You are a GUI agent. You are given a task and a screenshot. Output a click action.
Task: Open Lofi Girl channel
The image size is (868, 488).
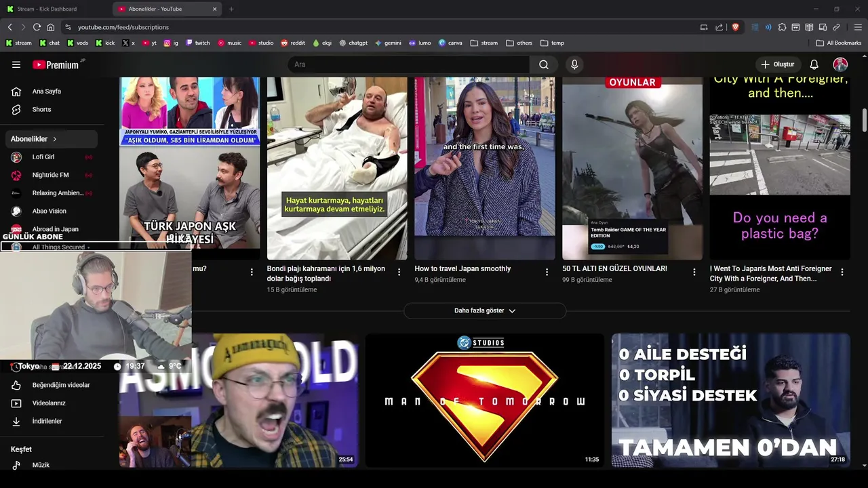(x=52, y=157)
